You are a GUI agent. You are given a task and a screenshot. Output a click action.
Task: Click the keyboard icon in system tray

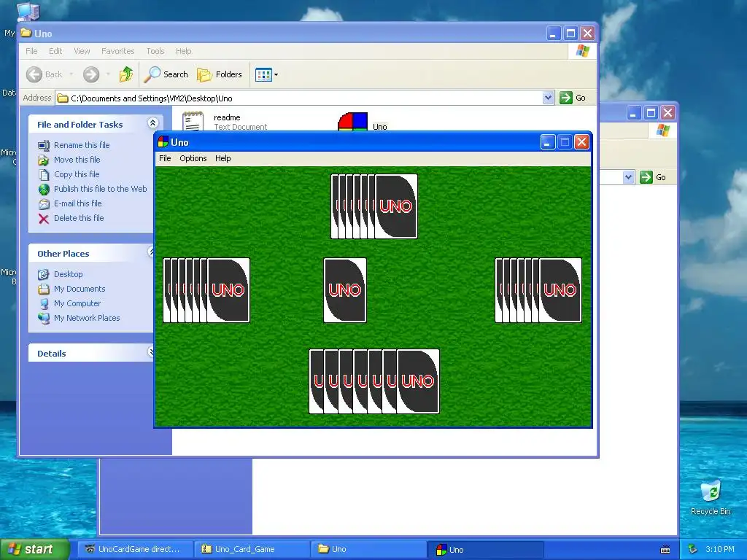(665, 550)
